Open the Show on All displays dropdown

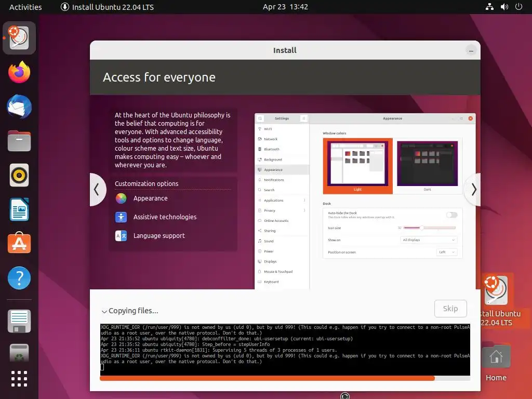pos(429,240)
